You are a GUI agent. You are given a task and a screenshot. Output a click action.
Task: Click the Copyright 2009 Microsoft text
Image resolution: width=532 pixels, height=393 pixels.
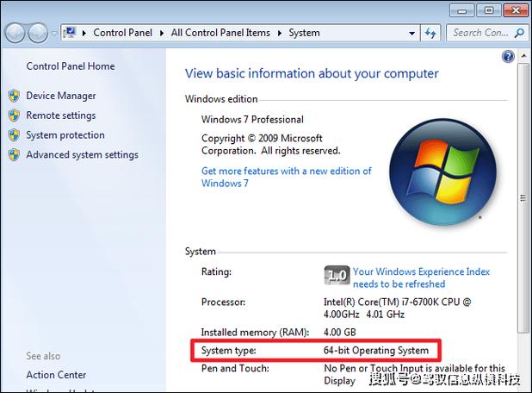coord(271,145)
